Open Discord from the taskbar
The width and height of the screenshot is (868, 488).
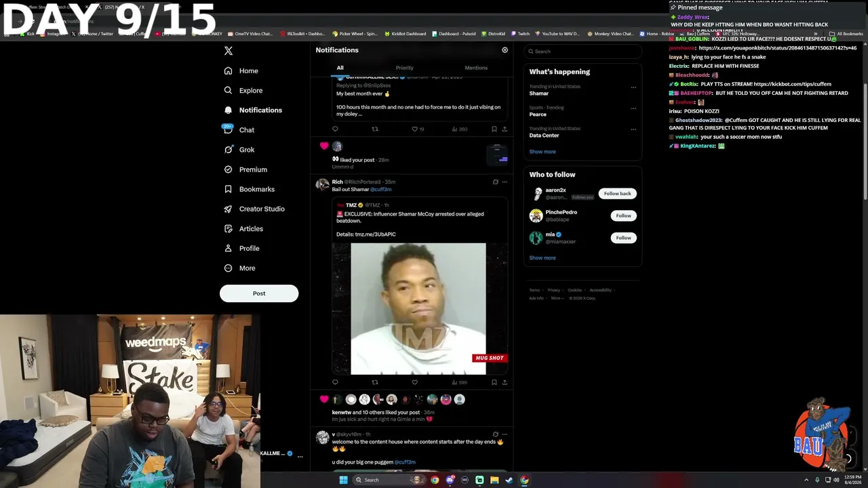click(x=450, y=480)
